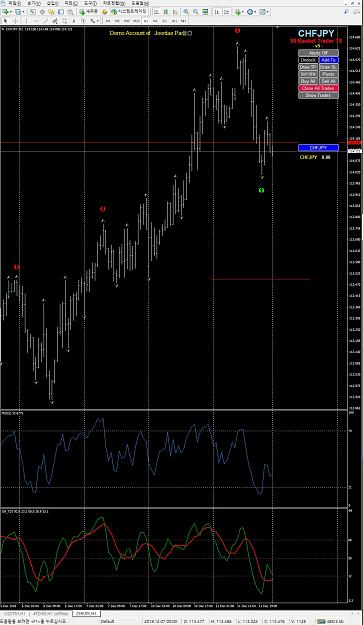Select the Vertical Line tool
The height and width of the screenshot is (625, 363).
26,20
